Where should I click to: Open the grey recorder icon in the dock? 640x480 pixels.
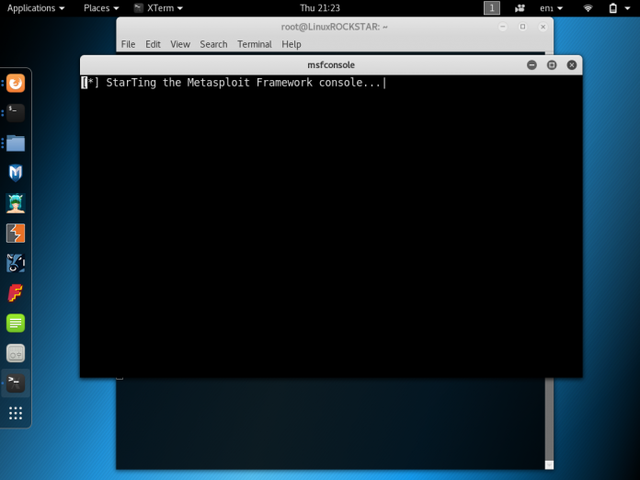[16, 353]
